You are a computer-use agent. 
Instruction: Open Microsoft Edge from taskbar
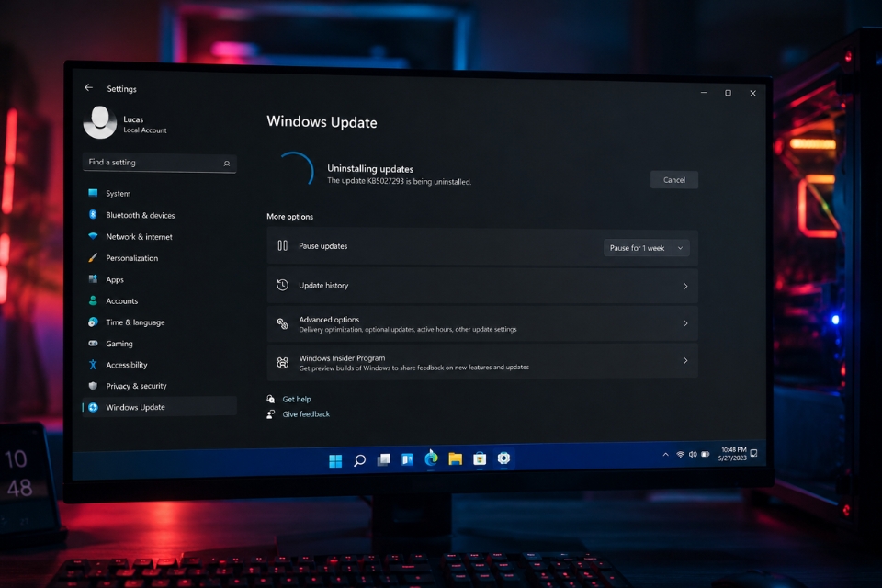[432, 458]
